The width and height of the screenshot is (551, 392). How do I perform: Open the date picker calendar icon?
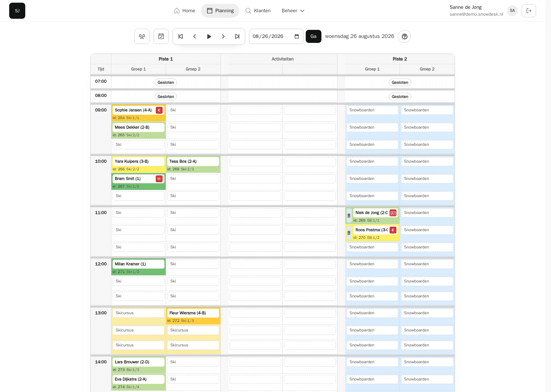tap(297, 36)
